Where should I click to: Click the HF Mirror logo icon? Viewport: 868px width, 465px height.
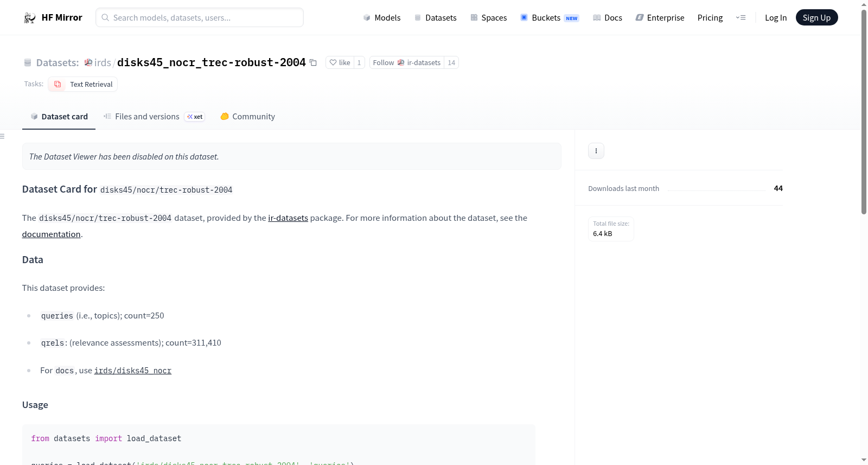[x=30, y=18]
